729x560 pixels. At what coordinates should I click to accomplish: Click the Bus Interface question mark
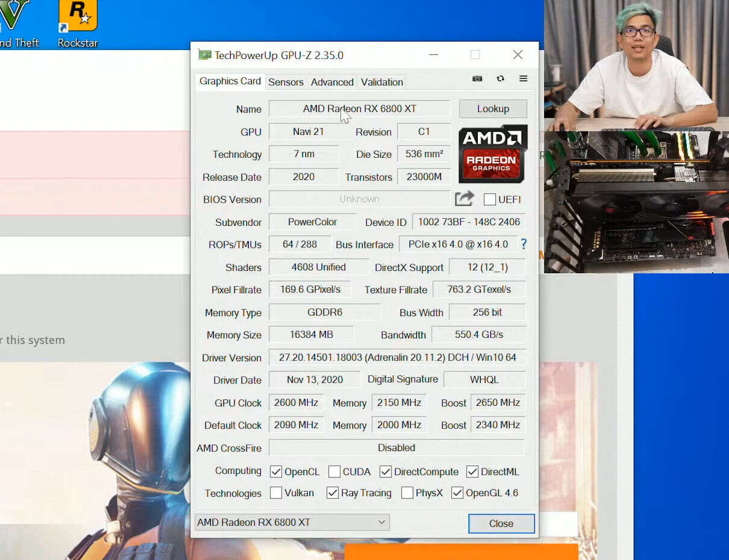click(x=524, y=244)
